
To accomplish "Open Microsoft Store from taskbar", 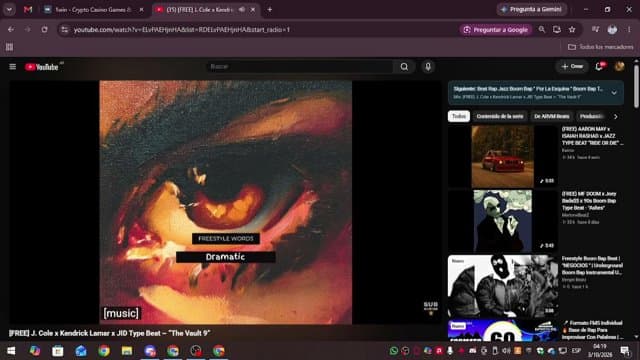I will coord(58,351).
